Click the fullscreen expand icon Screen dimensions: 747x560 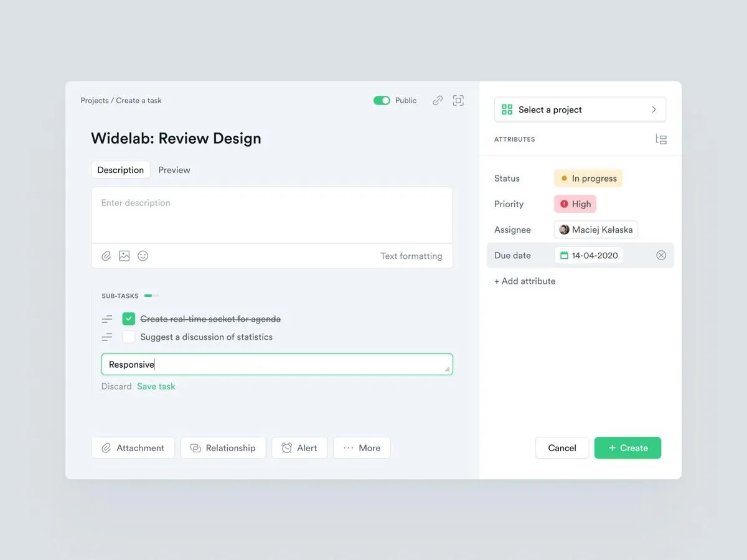point(458,100)
